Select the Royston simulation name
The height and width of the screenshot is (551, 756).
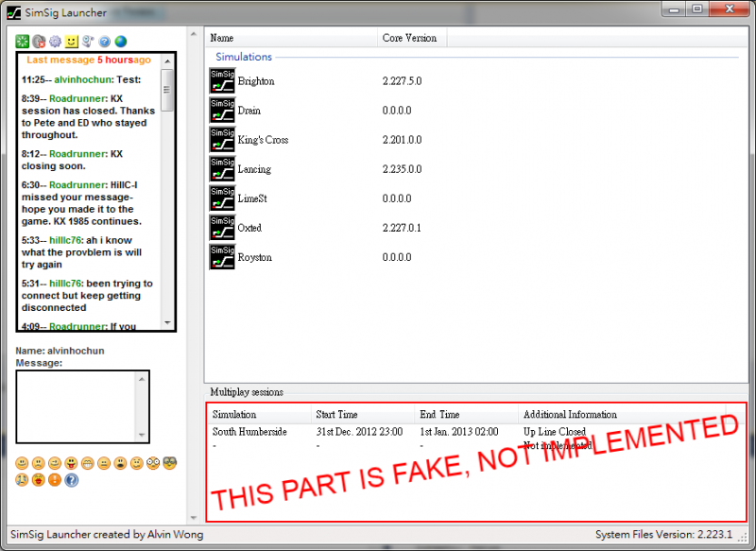click(x=255, y=257)
